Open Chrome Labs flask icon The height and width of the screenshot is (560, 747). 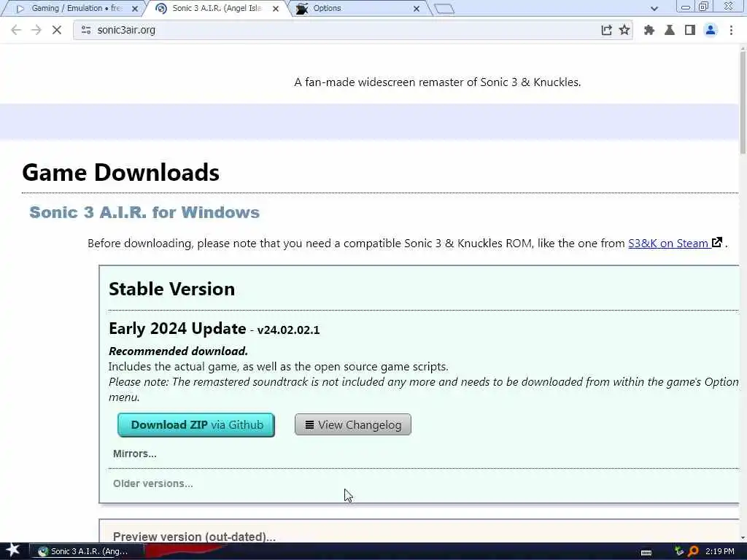click(670, 30)
